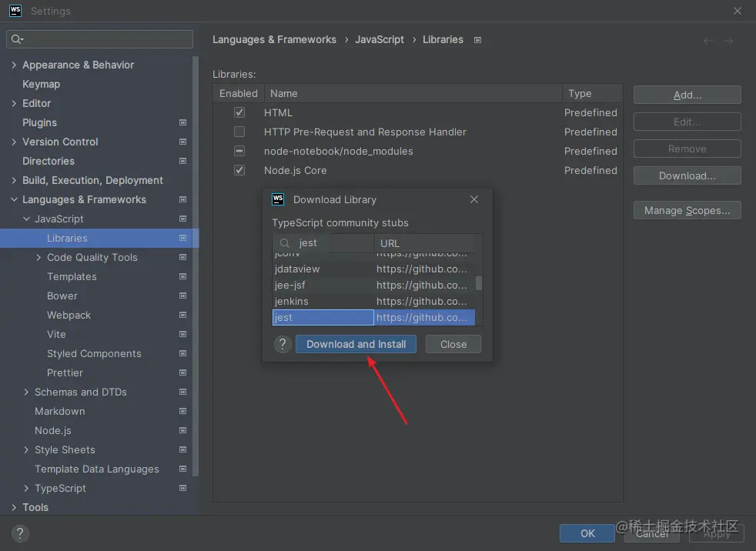Expand the Style Sheets node
This screenshot has height=551, width=756.
coord(26,449)
